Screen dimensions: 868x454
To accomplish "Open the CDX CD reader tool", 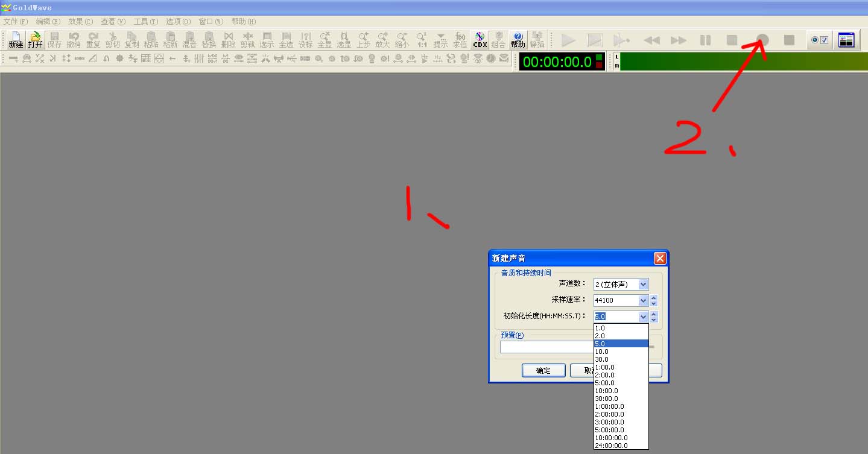I will click(480, 40).
